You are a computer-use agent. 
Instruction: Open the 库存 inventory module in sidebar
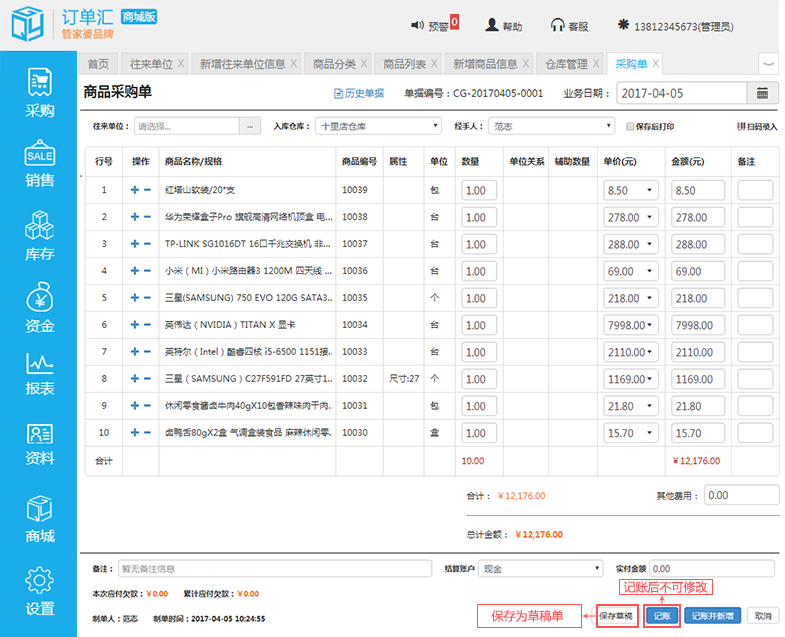coord(40,236)
